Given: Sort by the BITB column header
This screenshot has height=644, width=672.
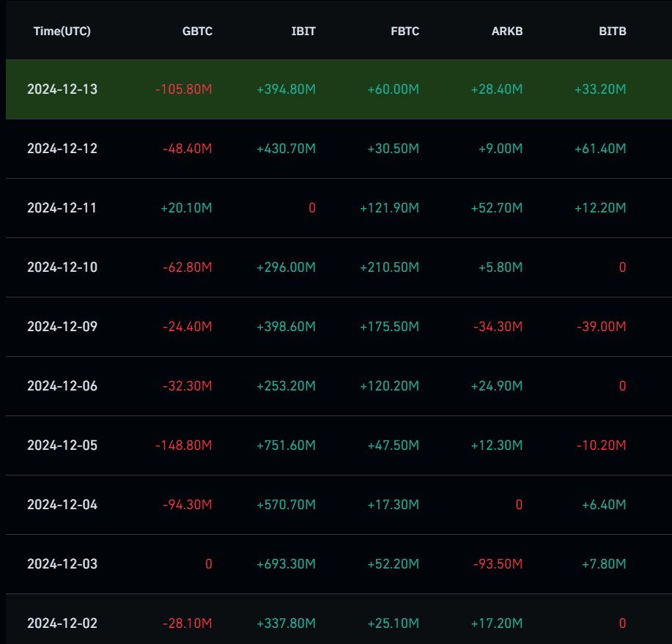Looking at the screenshot, I should pyautogui.click(x=611, y=32).
